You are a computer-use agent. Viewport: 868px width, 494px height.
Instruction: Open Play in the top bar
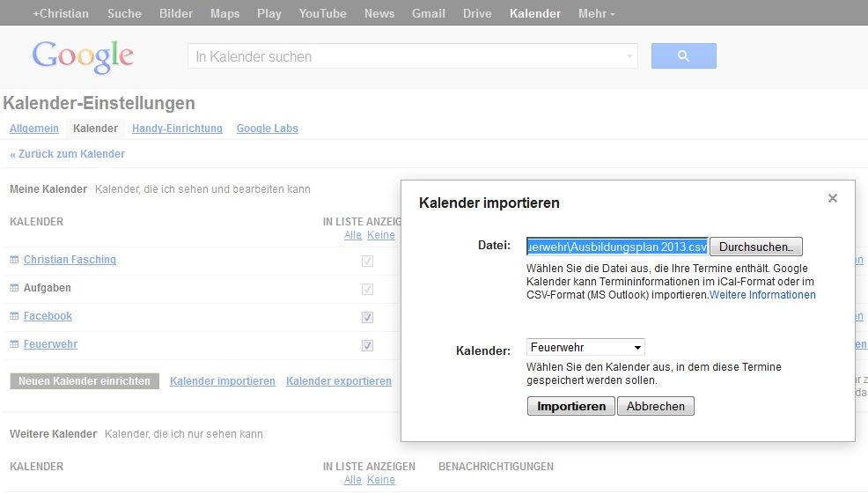coord(269,13)
